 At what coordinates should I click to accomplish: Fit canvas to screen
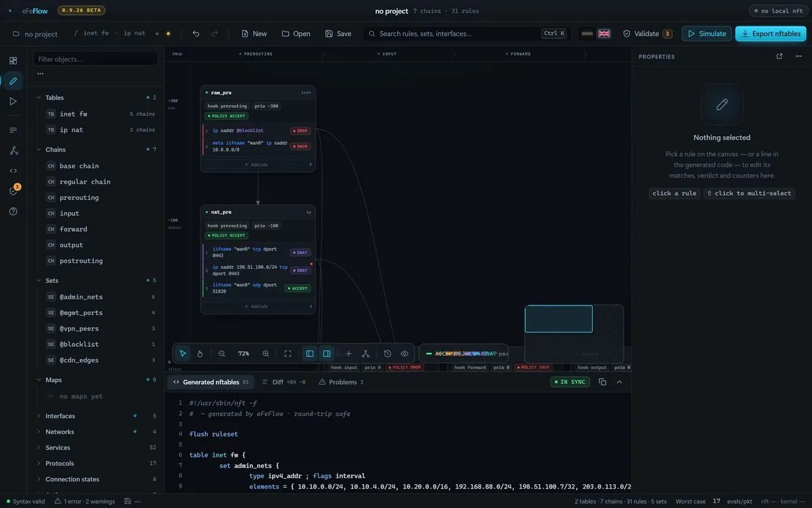[288, 354]
